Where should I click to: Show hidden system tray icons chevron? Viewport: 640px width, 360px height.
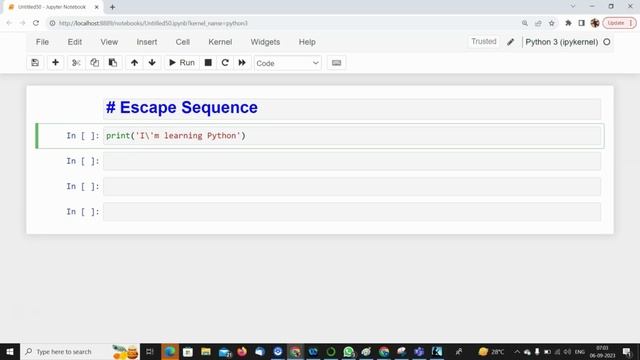pyautogui.click(x=517, y=351)
